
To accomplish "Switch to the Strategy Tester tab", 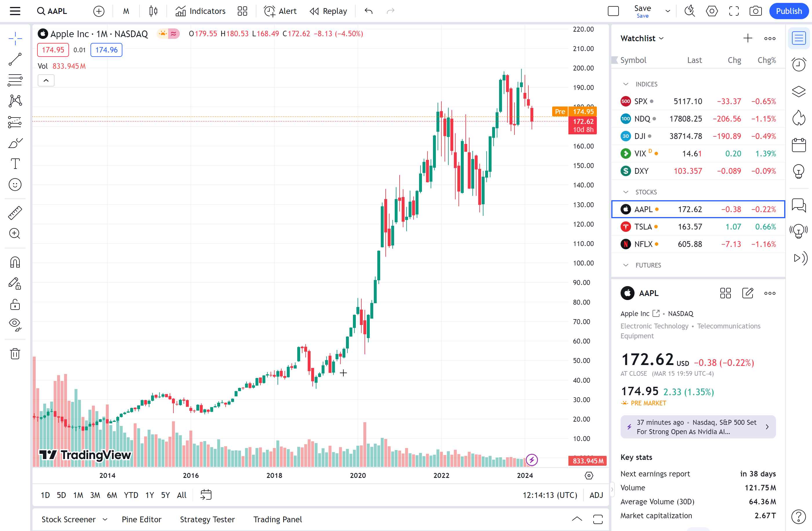I will coord(207,519).
